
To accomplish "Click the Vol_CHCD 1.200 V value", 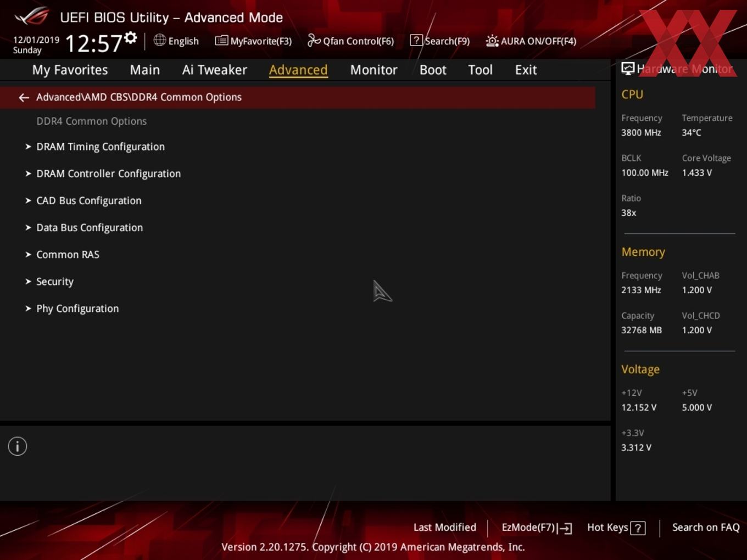I will pos(697,330).
